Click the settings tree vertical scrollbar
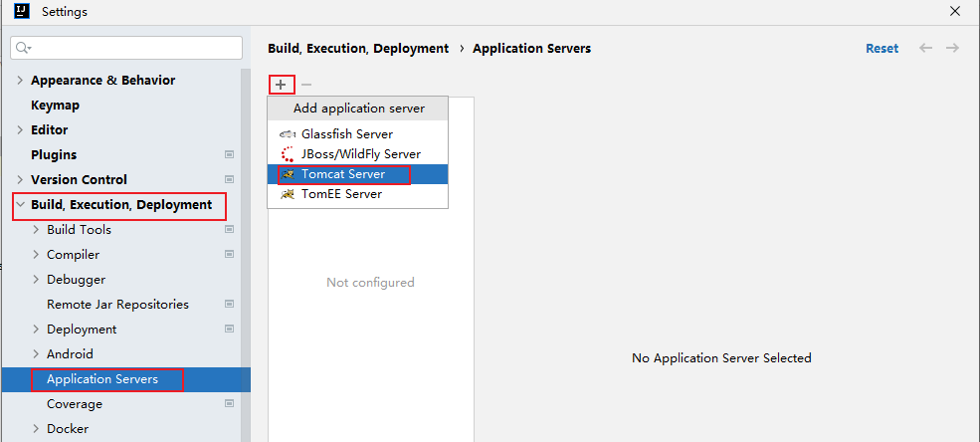 point(246,255)
